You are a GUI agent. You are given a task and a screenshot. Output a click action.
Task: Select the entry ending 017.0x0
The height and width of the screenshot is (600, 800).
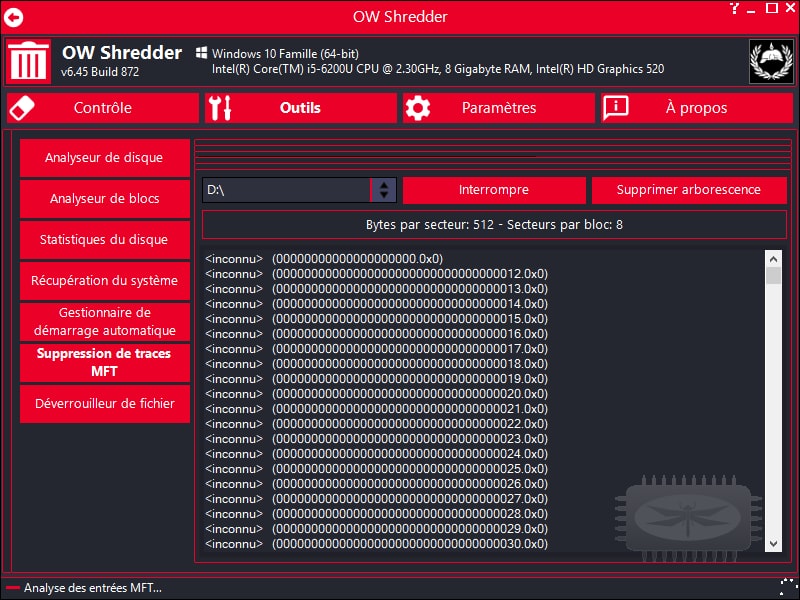pyautogui.click(x=377, y=349)
